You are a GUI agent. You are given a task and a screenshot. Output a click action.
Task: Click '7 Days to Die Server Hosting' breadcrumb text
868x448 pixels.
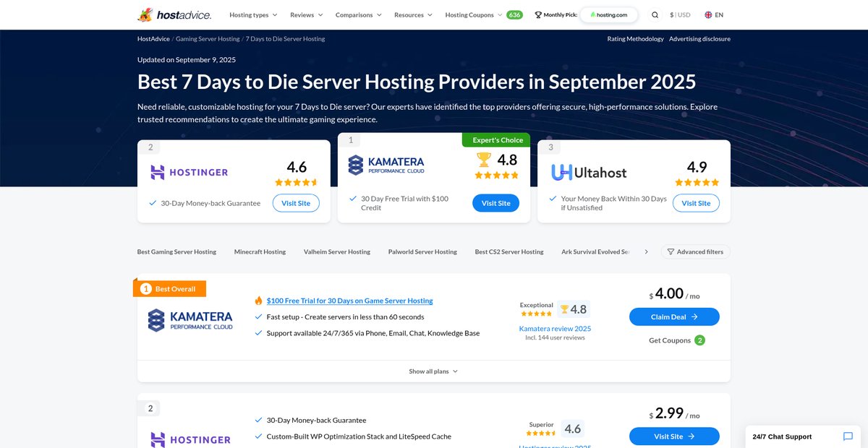click(x=285, y=39)
